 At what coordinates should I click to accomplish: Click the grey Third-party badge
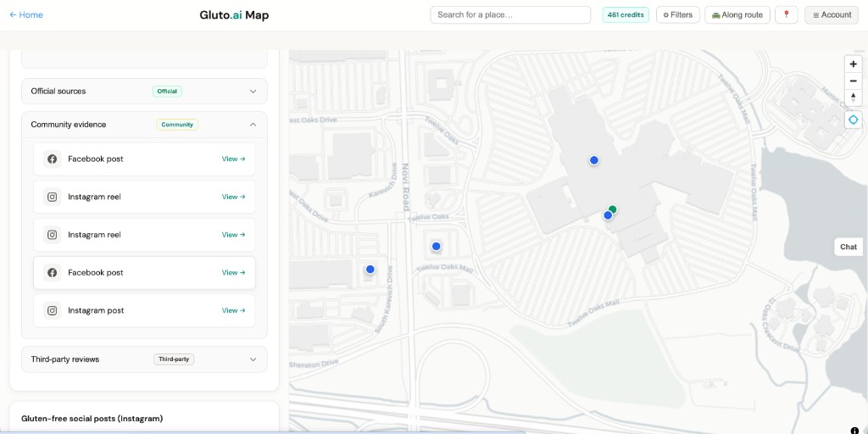[x=174, y=359]
